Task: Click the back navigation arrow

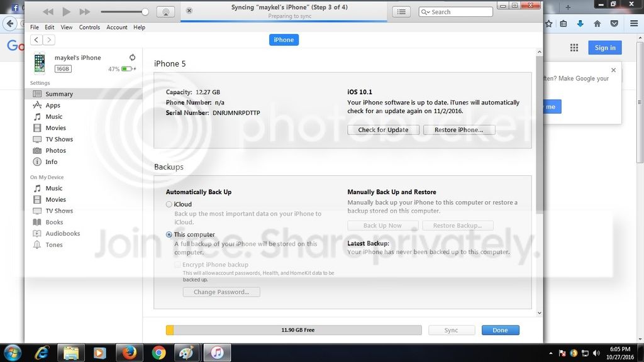Action: click(x=36, y=40)
